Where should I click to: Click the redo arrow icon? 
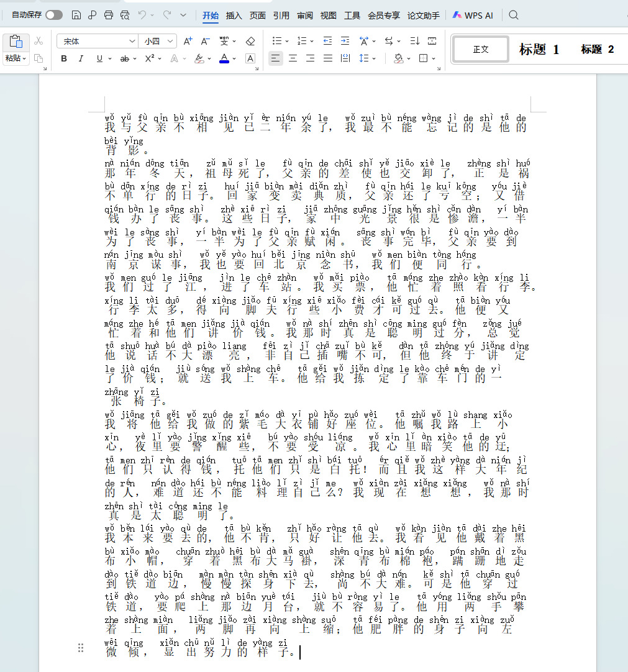[167, 16]
